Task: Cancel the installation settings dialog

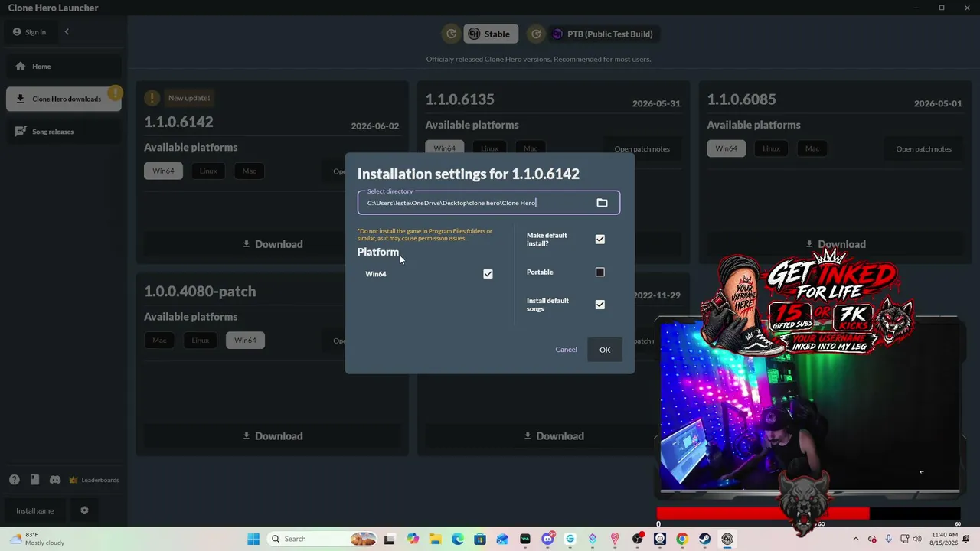Action: pos(566,350)
